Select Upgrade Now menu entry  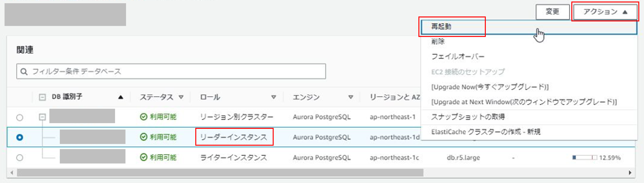click(x=490, y=87)
